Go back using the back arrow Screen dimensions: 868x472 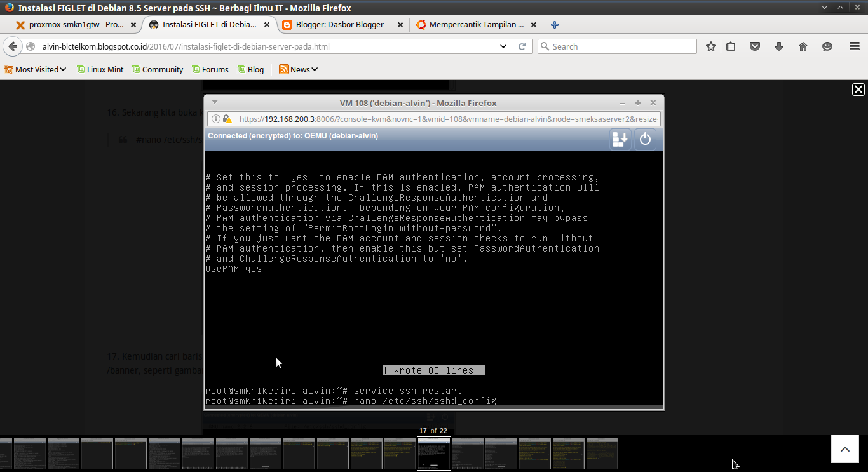(13, 46)
